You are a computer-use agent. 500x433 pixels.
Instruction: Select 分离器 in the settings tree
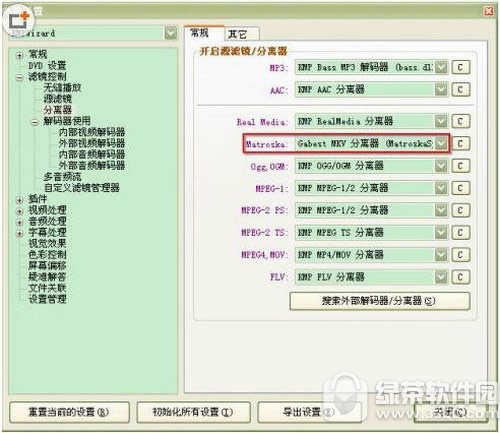click(x=57, y=110)
